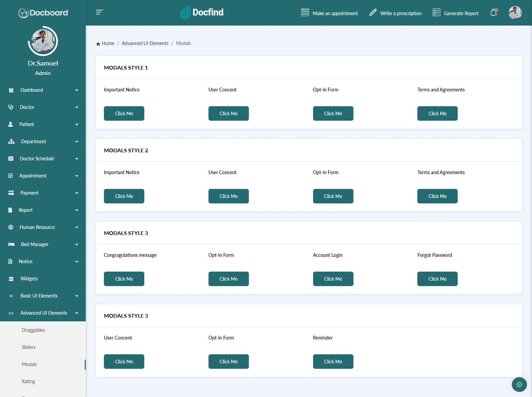Collapse the Advanced UI Elements section
Screen dimensions: 532x397
(77, 313)
